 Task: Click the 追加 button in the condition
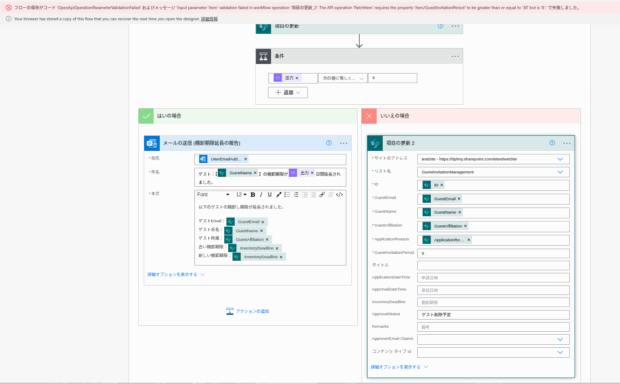click(x=288, y=93)
